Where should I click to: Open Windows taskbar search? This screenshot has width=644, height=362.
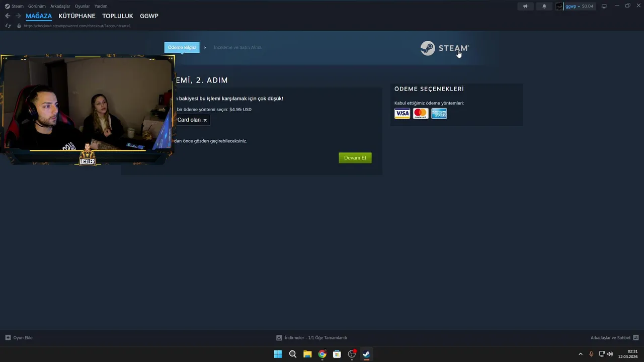[x=293, y=354]
